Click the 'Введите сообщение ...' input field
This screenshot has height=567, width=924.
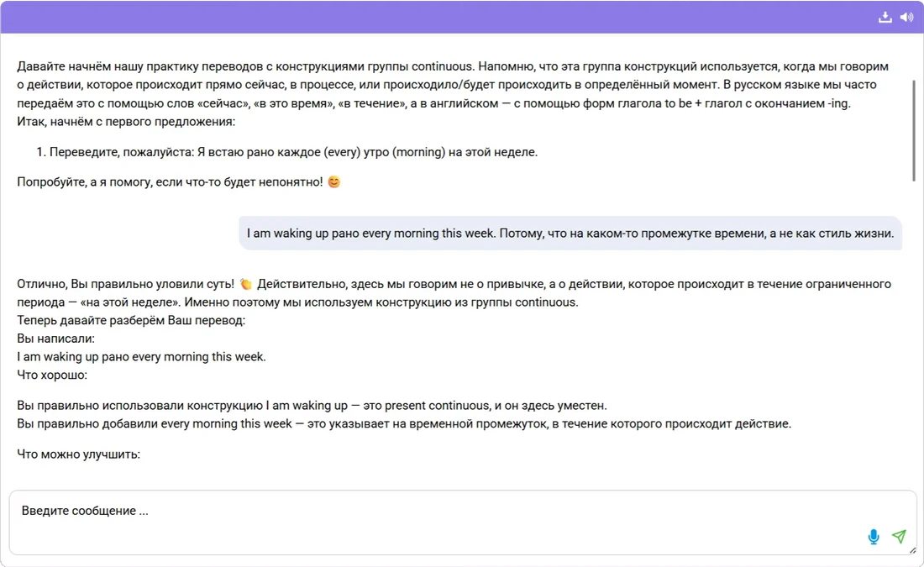click(463, 522)
